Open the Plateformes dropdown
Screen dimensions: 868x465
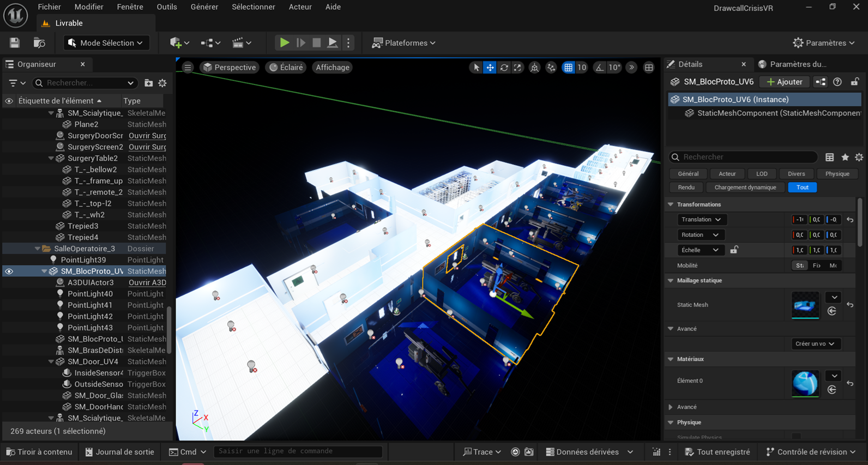tap(403, 43)
